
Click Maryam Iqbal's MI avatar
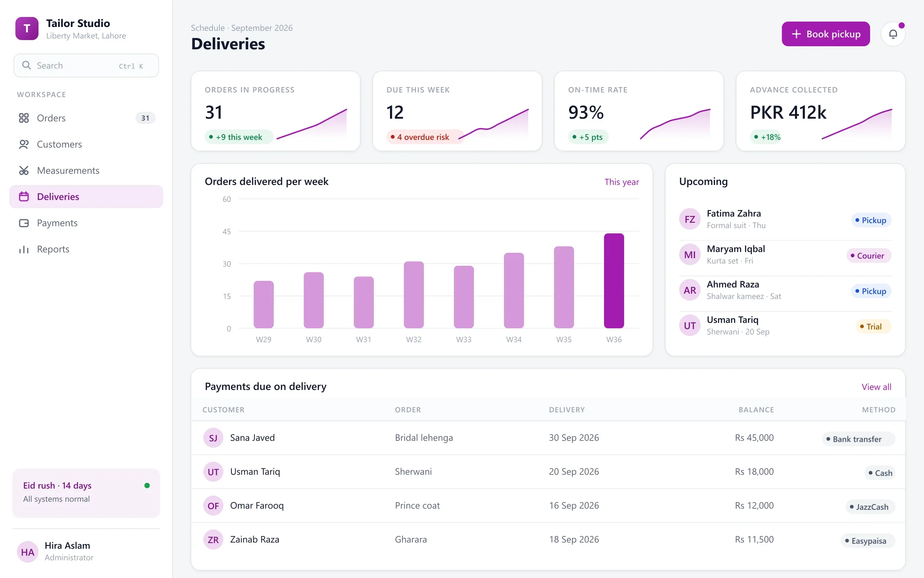pos(690,255)
